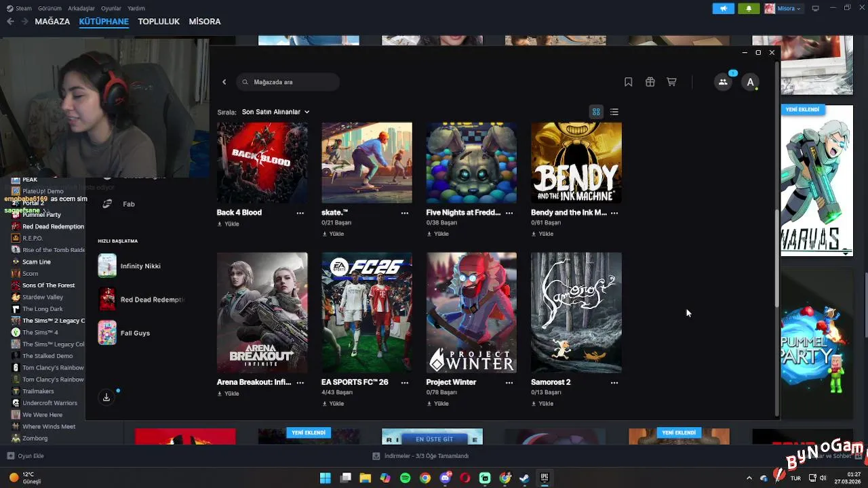Open File Explorer from the taskbar
The width and height of the screenshot is (868, 488).
(x=365, y=478)
